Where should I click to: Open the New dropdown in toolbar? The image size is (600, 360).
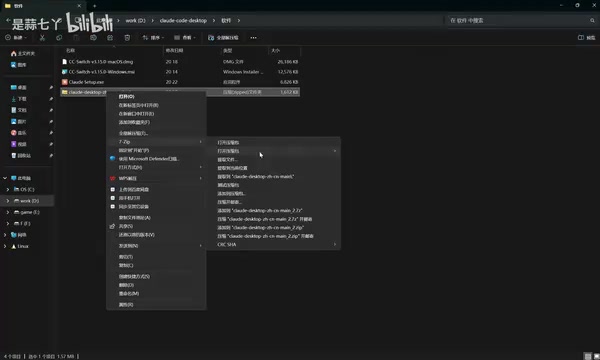pyautogui.click(x=16, y=37)
